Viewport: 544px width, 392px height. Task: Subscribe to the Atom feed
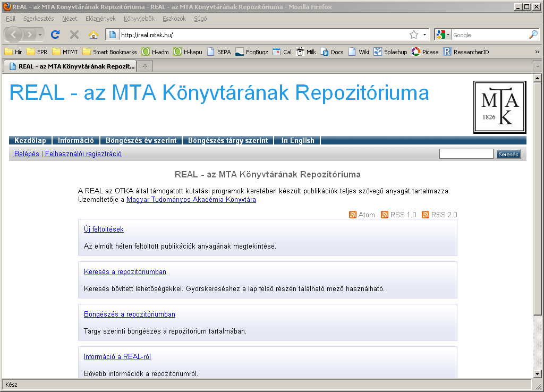point(362,215)
